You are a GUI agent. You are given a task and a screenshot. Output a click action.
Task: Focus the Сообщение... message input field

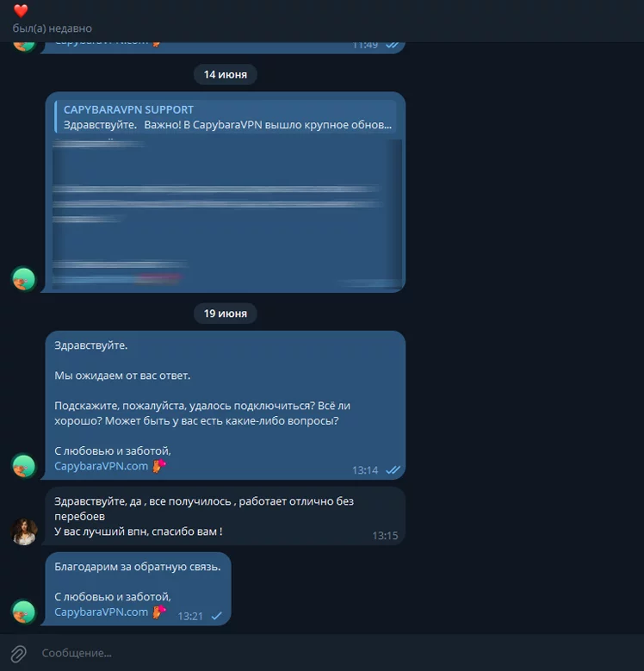click(333, 653)
